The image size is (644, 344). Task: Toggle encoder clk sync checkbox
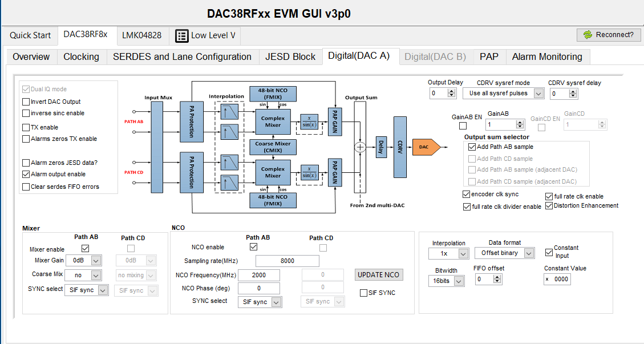467,194
